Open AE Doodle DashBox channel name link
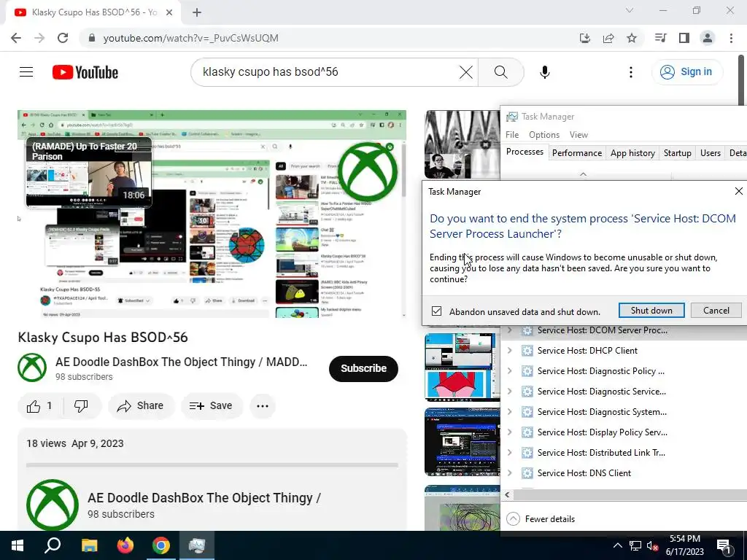 click(x=181, y=362)
